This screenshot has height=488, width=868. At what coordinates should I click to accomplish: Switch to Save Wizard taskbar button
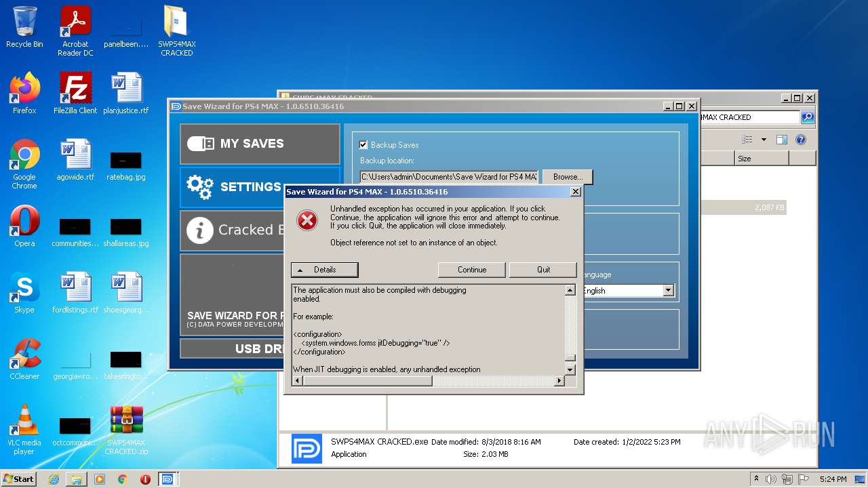pos(167,479)
